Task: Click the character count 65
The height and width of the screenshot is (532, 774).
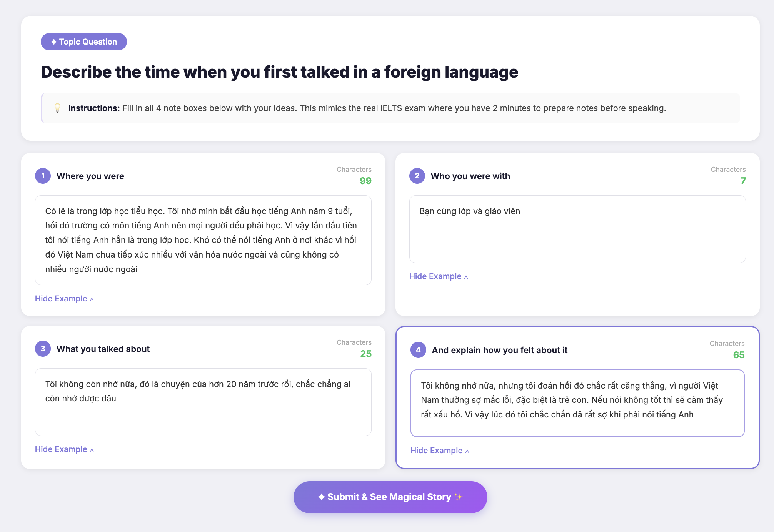Action: click(x=739, y=355)
